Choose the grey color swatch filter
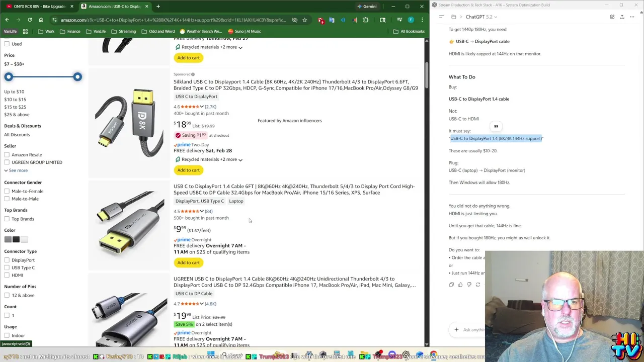644x362 pixels. (8, 239)
